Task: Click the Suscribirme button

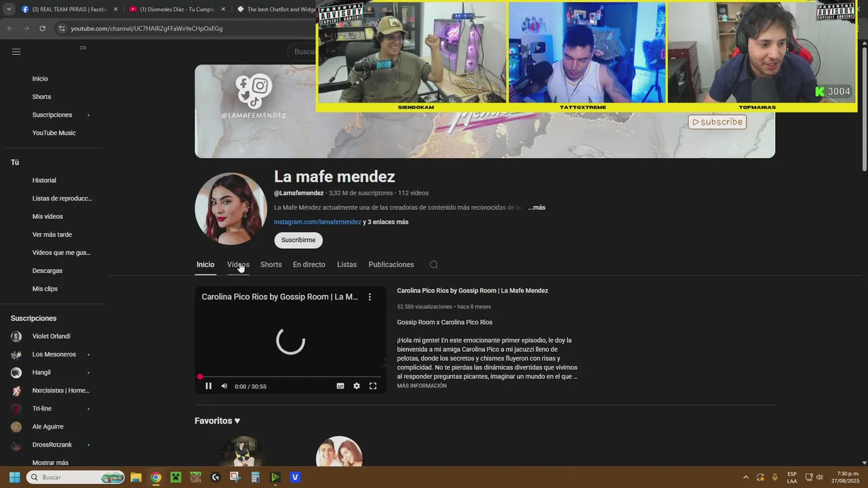Action: pos(298,240)
